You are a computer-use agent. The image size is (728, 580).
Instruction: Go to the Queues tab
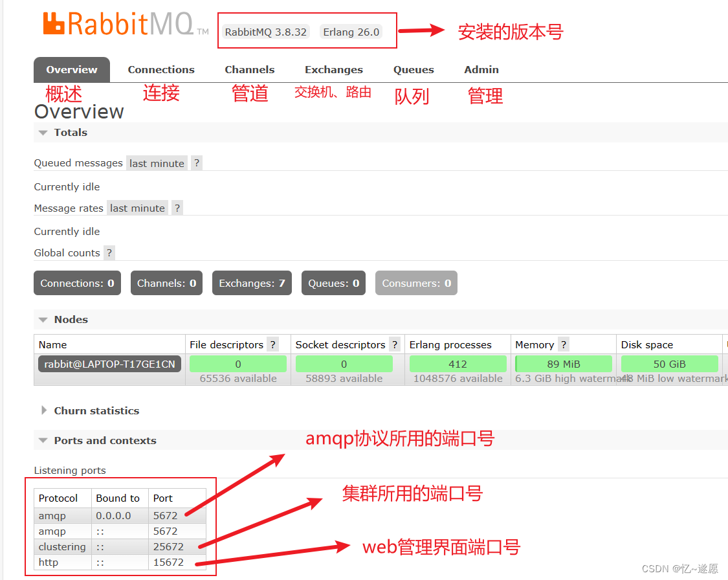coord(414,70)
